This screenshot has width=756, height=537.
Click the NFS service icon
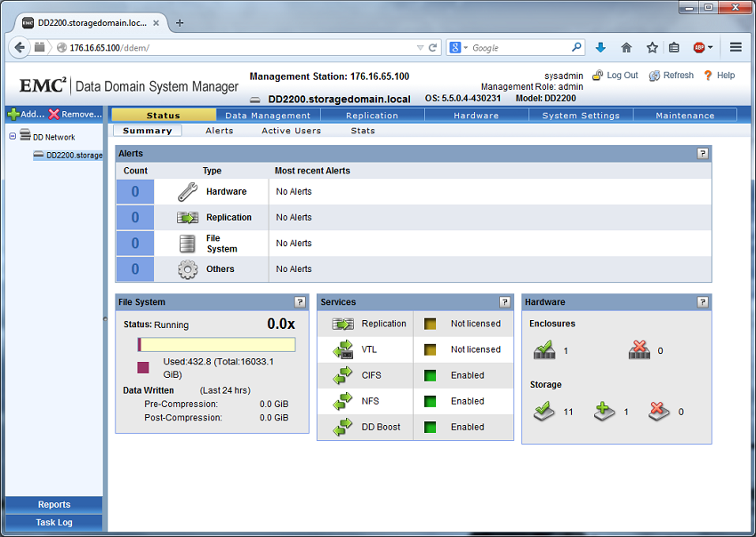click(x=342, y=401)
